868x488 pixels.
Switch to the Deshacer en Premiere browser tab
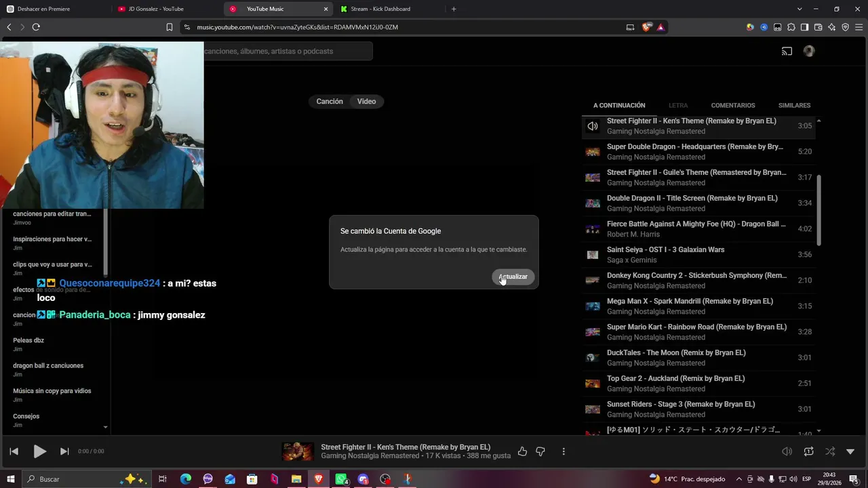(54, 9)
